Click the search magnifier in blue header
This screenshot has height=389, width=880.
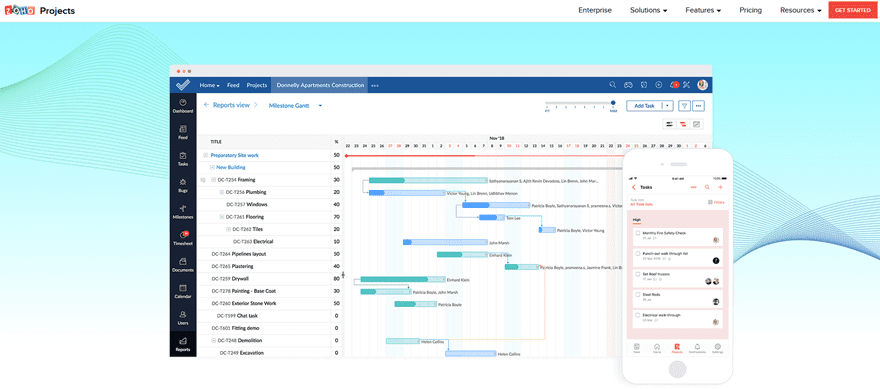tap(613, 85)
